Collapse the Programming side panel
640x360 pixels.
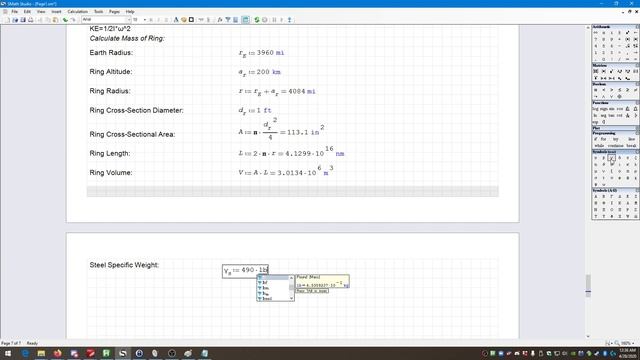point(637,133)
